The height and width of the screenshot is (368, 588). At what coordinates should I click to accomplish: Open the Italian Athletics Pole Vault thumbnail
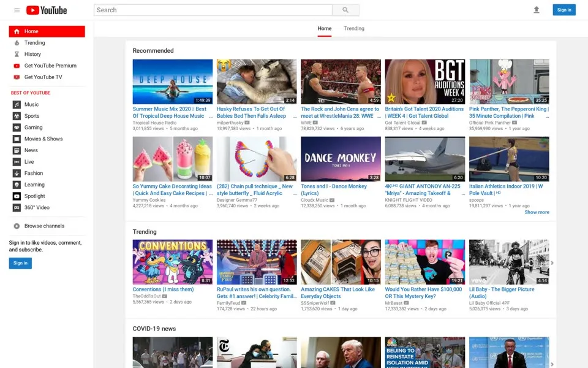click(509, 159)
